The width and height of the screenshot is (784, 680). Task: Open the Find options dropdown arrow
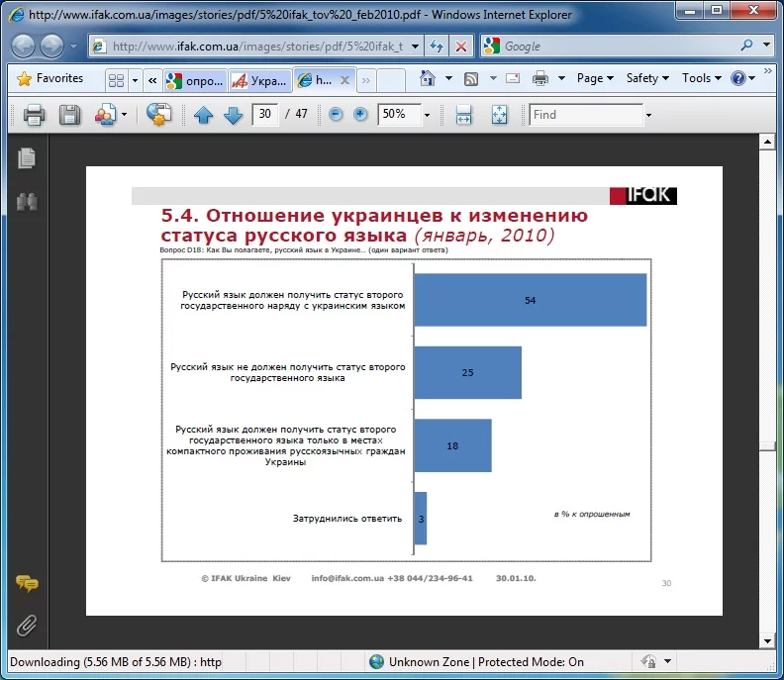click(x=648, y=115)
